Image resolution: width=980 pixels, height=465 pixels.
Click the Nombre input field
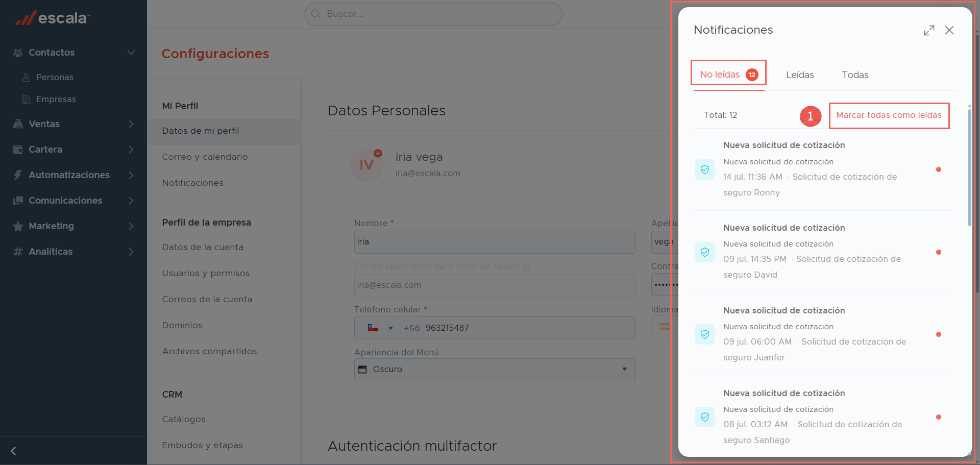[x=495, y=242]
